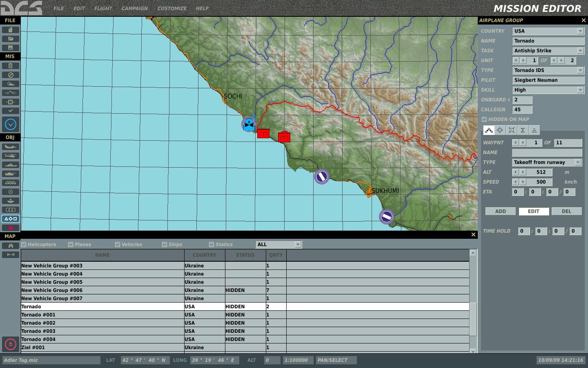
Task: Click the binoculars map icon
Action: (11, 246)
